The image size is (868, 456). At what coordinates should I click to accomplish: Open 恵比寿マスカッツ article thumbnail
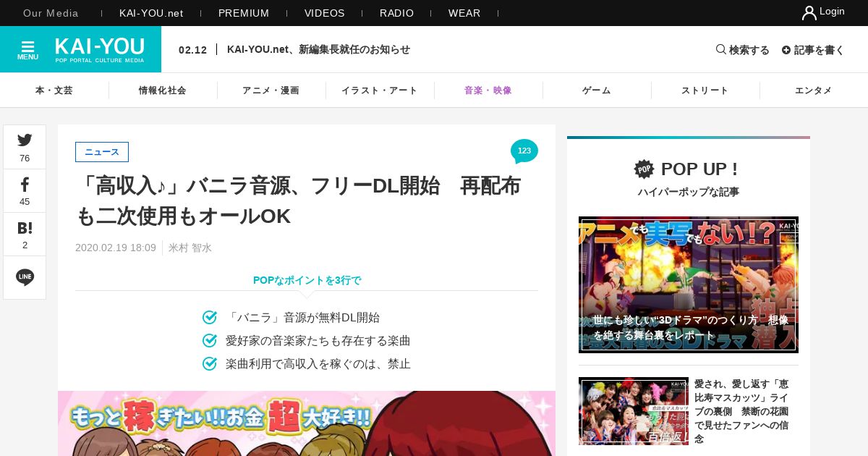[634, 411]
